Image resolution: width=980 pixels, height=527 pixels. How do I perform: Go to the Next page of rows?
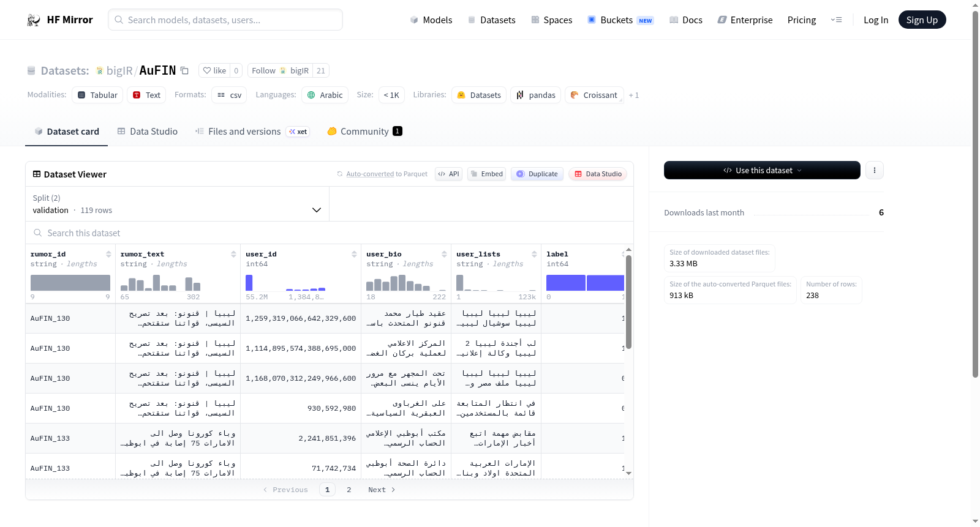[382, 490]
